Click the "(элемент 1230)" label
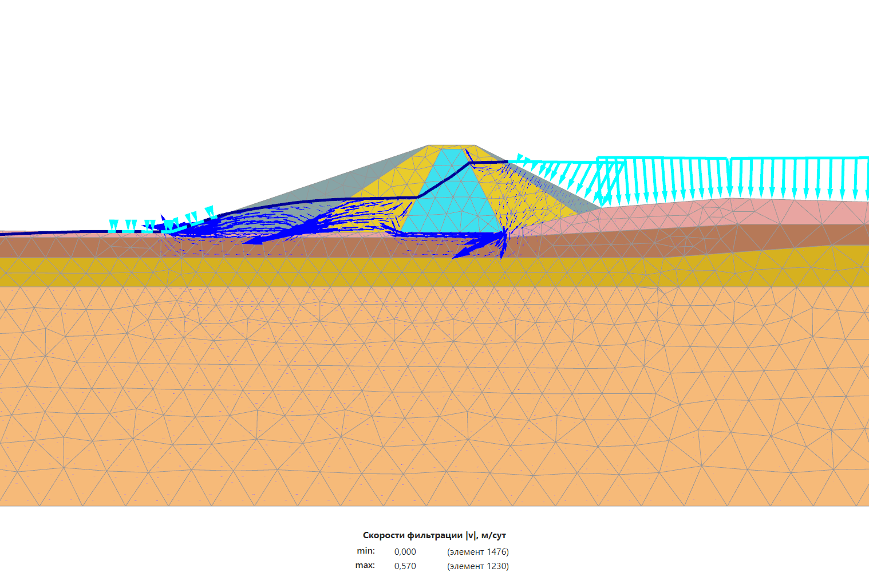 [477, 566]
